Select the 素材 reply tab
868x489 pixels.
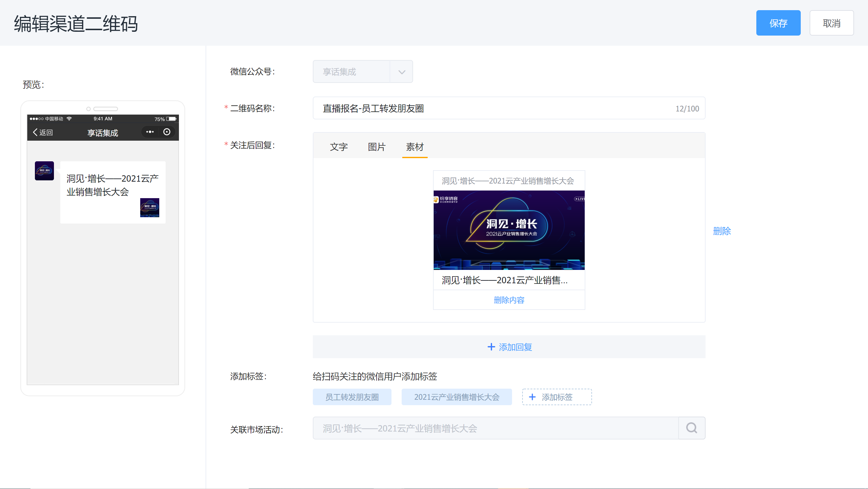[x=414, y=147]
